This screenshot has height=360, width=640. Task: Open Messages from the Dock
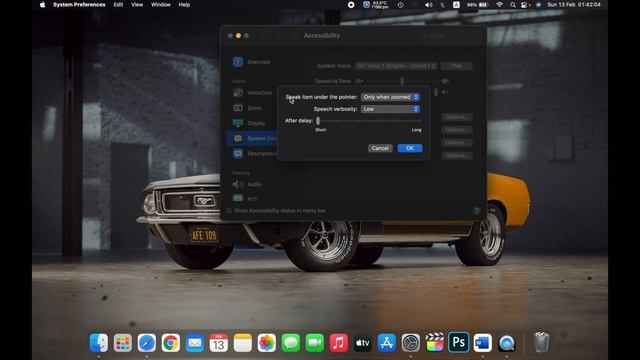(x=291, y=343)
